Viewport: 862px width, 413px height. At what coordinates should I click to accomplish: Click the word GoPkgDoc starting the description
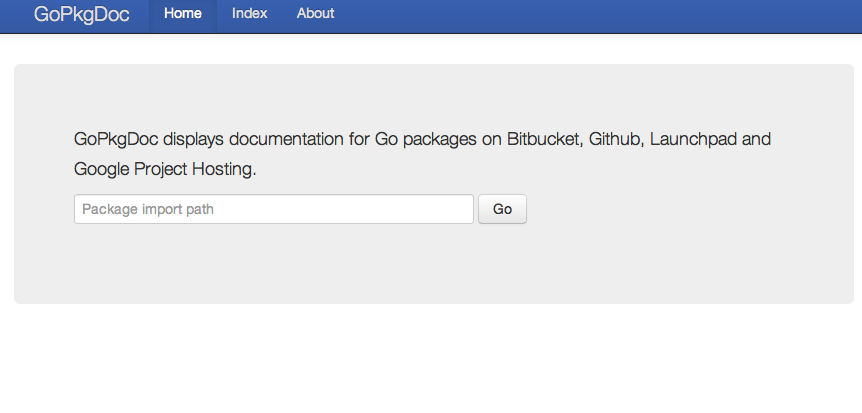tap(116, 139)
